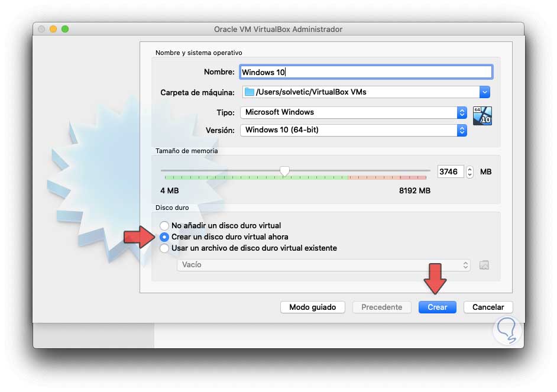Click the Crear button
This screenshot has height=392, width=557.
tap(438, 307)
